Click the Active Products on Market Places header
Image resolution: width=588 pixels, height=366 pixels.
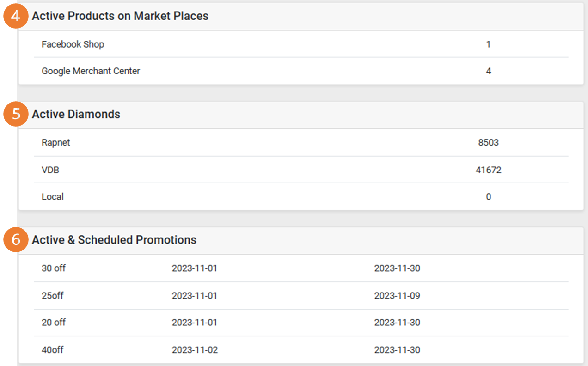(120, 16)
